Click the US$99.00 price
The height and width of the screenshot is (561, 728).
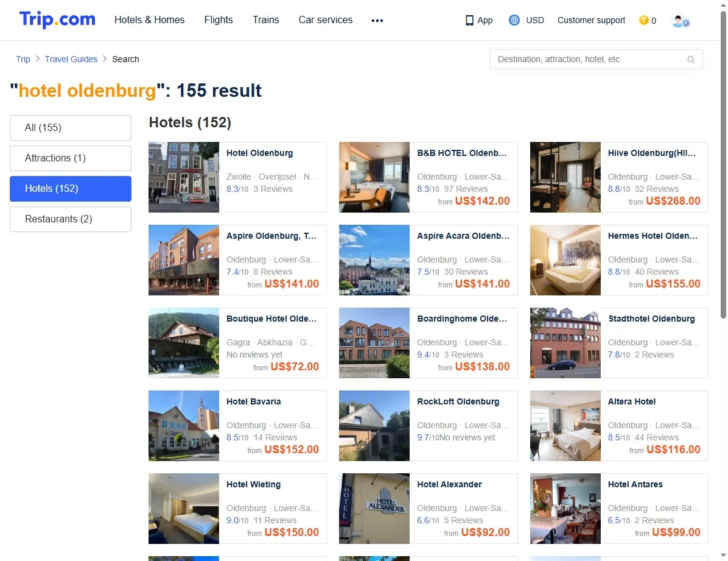tap(676, 532)
